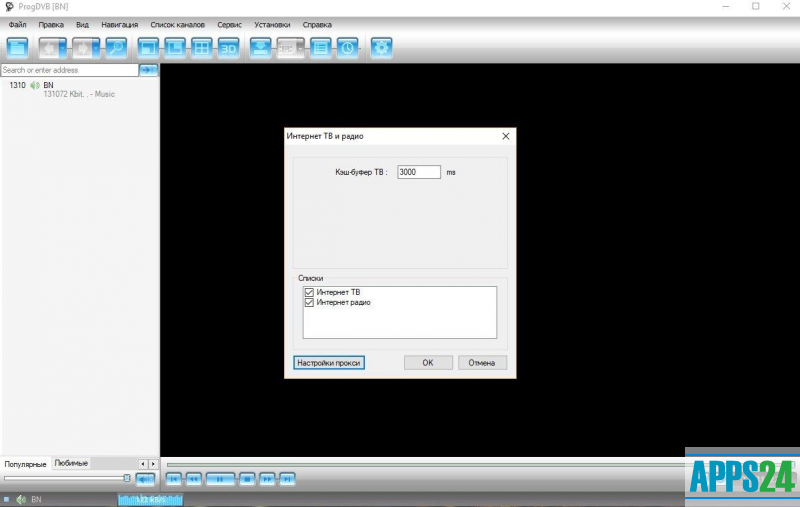Click the 3D mode toolbar icon

(x=228, y=47)
